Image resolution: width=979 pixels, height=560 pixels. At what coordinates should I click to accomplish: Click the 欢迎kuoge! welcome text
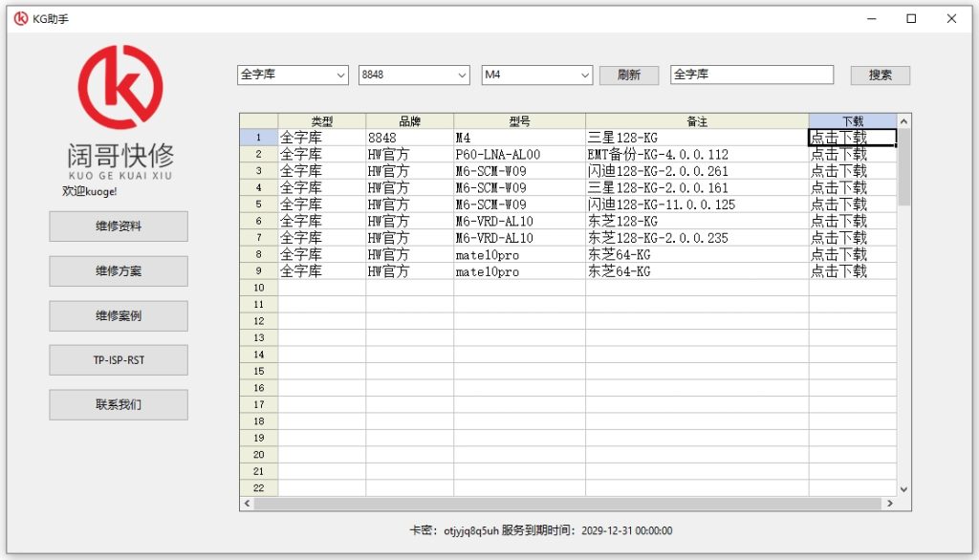[89, 191]
